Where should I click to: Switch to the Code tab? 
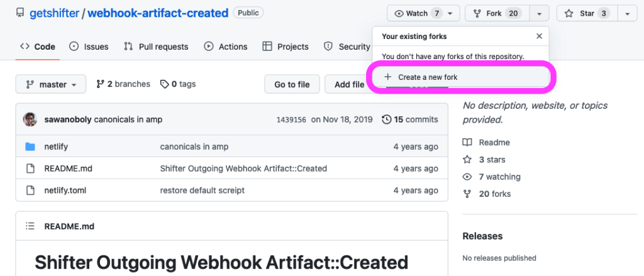point(37,47)
